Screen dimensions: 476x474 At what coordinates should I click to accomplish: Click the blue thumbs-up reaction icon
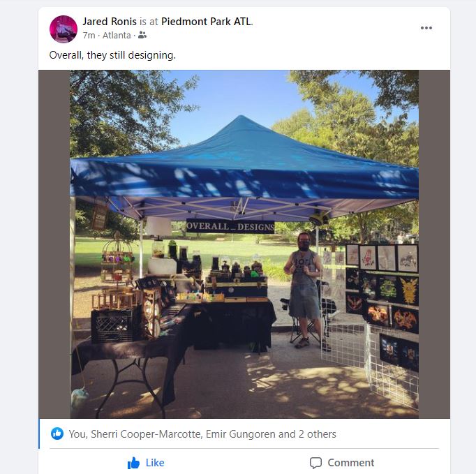pos(57,434)
